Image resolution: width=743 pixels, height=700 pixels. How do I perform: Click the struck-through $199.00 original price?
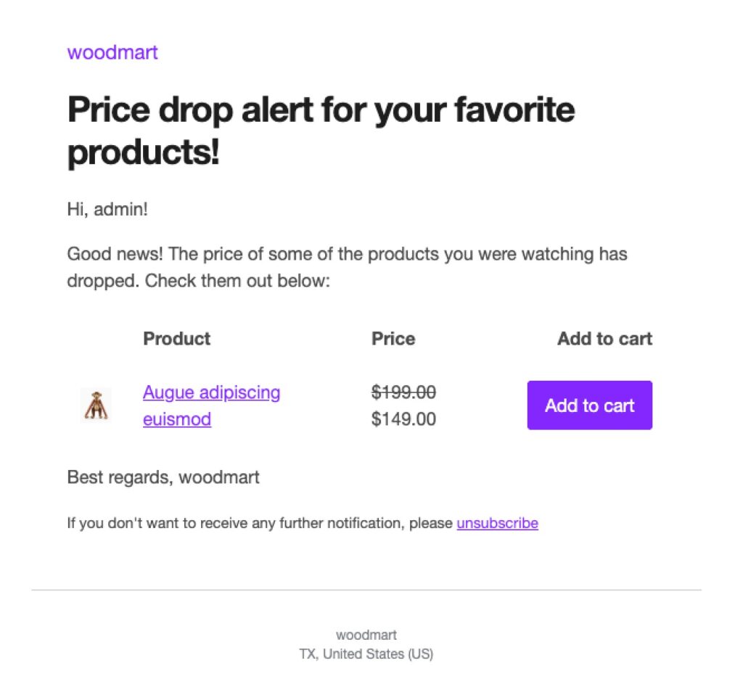click(x=403, y=392)
